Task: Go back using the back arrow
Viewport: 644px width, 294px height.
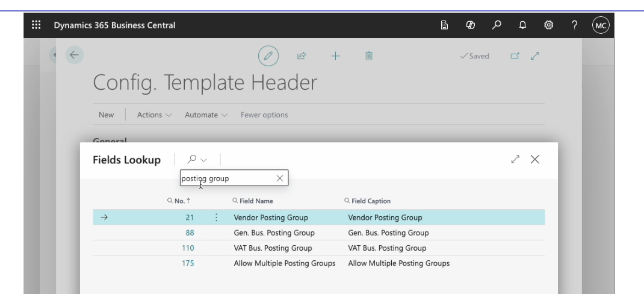Action: point(74,55)
